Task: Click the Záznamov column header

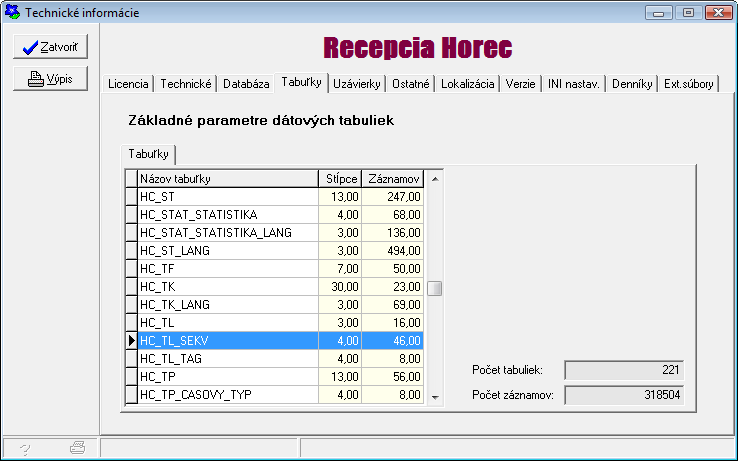Action: point(393,178)
